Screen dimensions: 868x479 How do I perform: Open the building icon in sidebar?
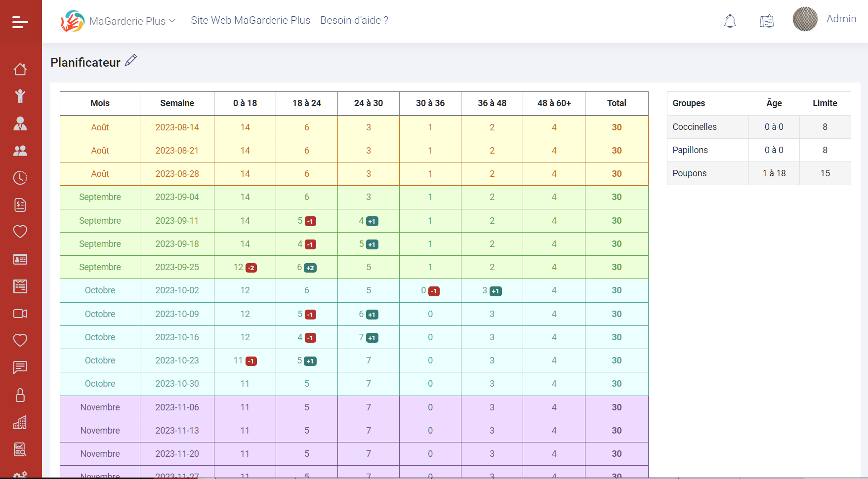[x=20, y=422]
